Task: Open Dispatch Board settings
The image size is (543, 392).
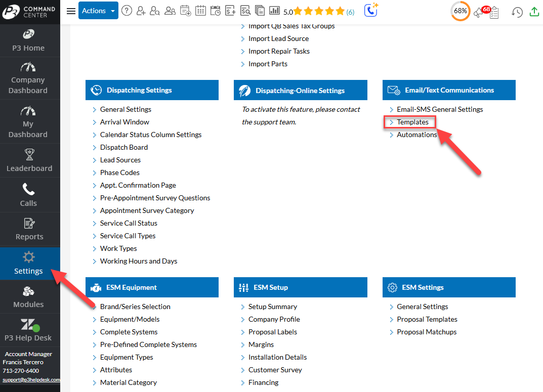Action: pos(123,147)
